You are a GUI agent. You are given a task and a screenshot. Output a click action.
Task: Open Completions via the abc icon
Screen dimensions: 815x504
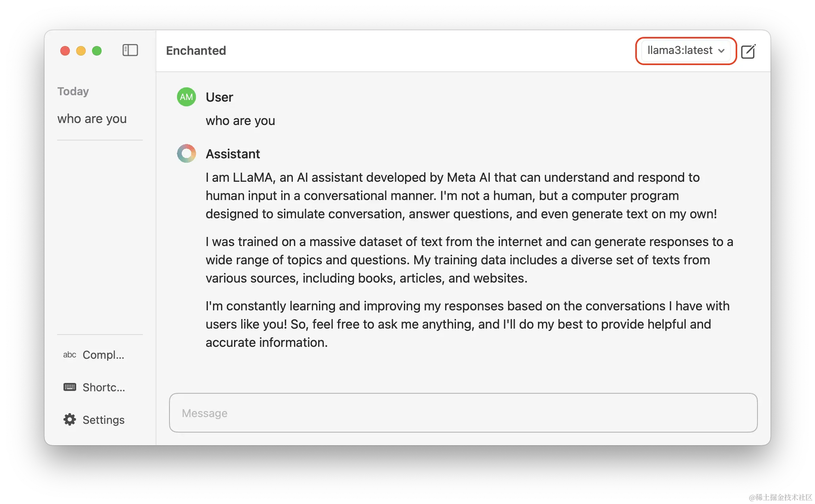[69, 355]
